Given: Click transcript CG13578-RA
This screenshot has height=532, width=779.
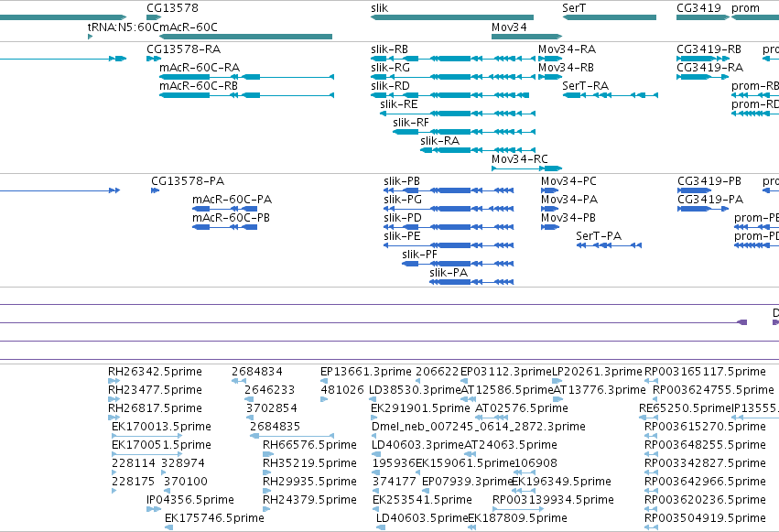Looking at the screenshot, I should [154, 59].
